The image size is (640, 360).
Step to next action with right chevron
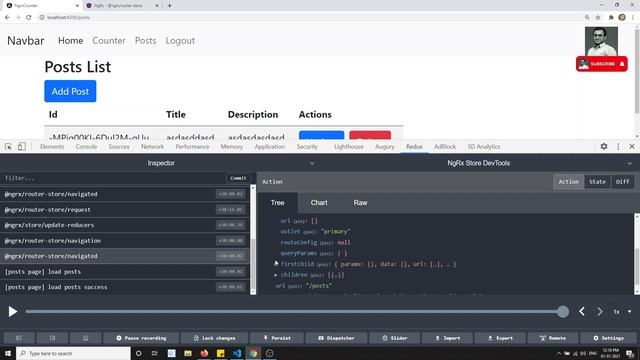(600, 312)
